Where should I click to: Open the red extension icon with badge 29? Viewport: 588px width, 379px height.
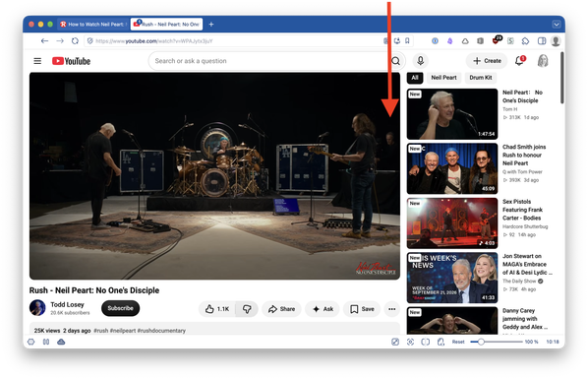(x=497, y=39)
